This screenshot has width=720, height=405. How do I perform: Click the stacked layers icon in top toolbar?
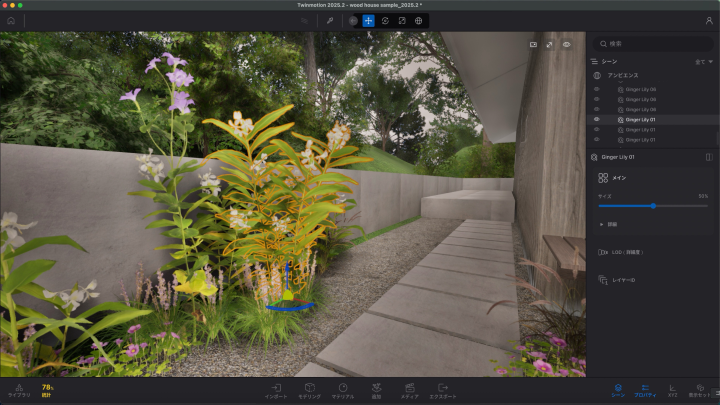304,21
